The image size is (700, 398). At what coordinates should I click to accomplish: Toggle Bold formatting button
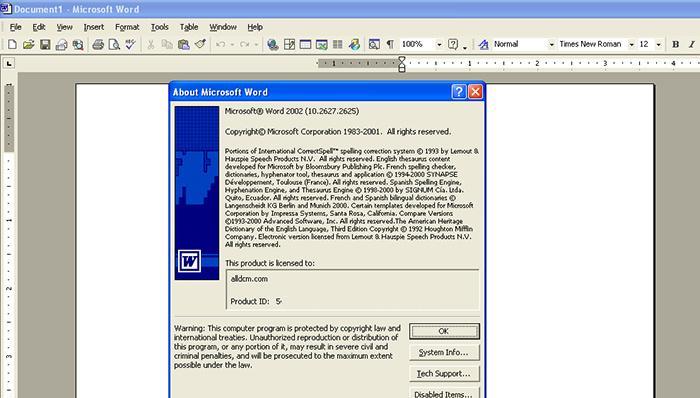(x=675, y=44)
